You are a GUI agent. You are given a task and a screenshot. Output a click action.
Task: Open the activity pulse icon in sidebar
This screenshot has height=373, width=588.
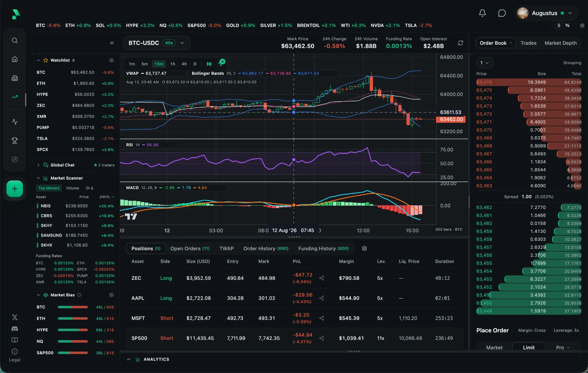tap(15, 122)
